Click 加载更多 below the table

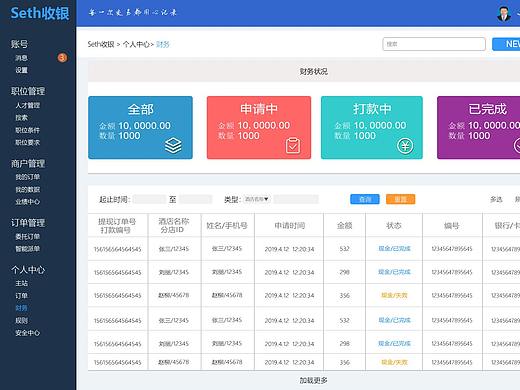coord(313,380)
